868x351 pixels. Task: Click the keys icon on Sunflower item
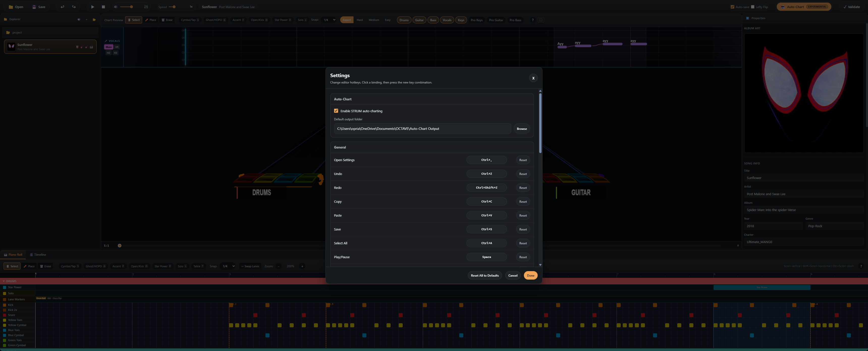tap(91, 47)
